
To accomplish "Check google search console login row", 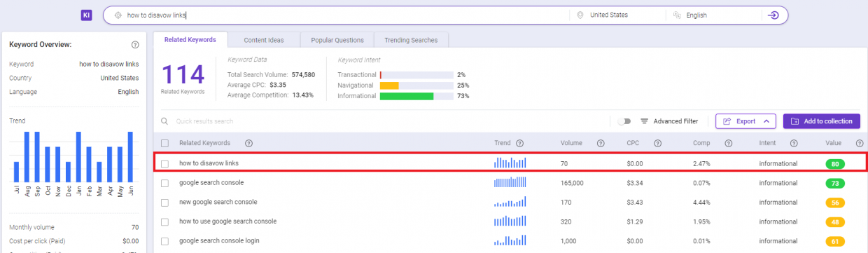I will 164,240.
